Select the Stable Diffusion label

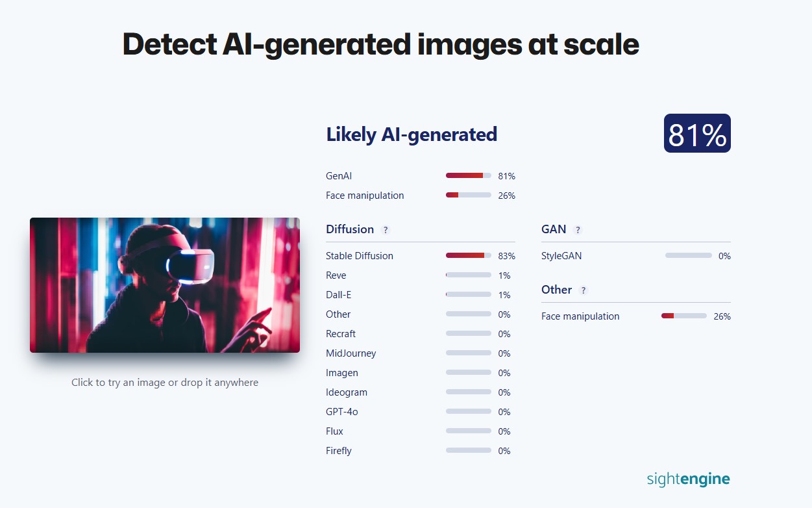coord(360,256)
